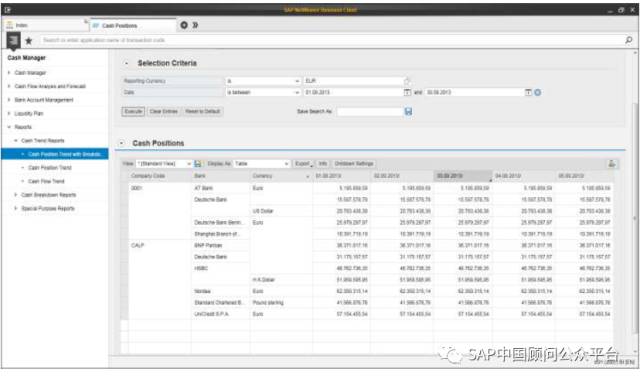Click the 01.08.2013 column header
This screenshot has width=640, height=382.
[341, 176]
